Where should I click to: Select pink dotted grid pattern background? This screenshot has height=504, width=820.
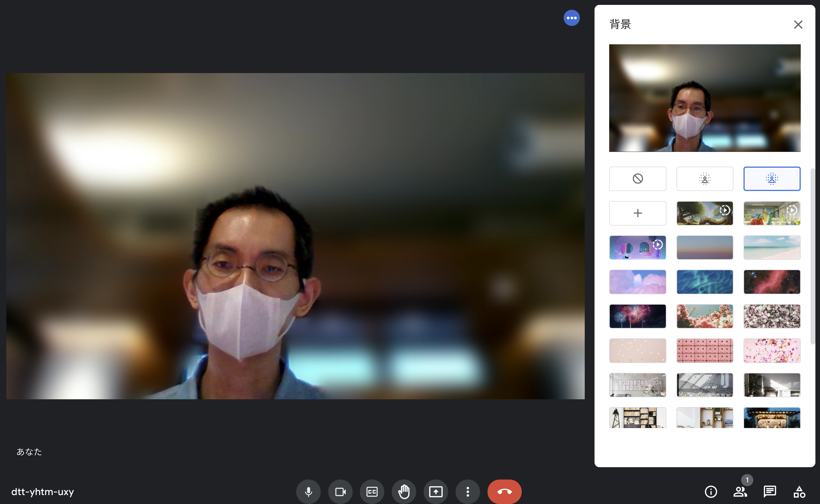(705, 350)
